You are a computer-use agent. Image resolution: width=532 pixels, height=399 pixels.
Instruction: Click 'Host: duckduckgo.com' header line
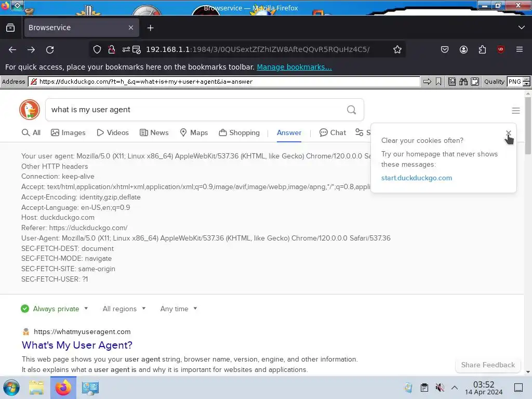[x=58, y=218]
